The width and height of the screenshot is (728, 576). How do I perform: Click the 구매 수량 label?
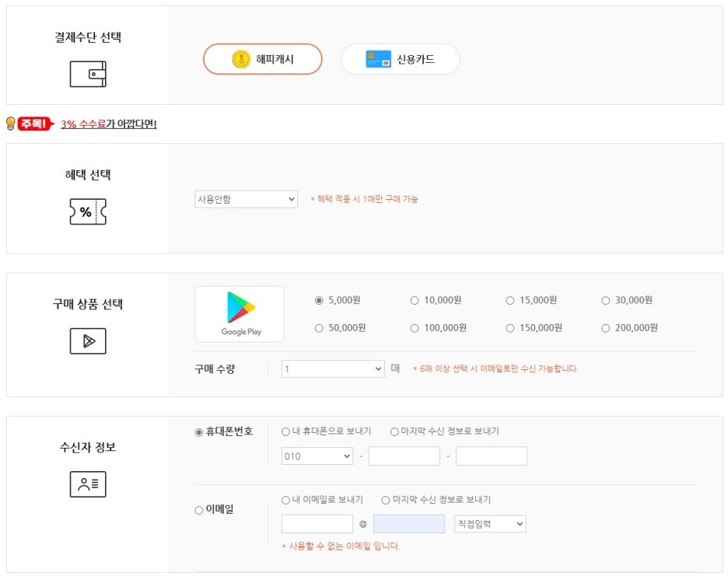pos(215,369)
